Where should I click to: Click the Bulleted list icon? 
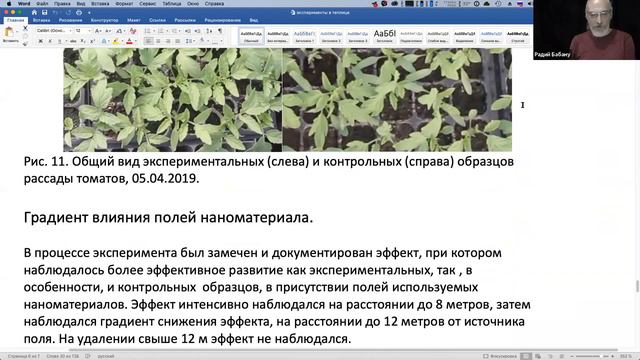point(148,31)
